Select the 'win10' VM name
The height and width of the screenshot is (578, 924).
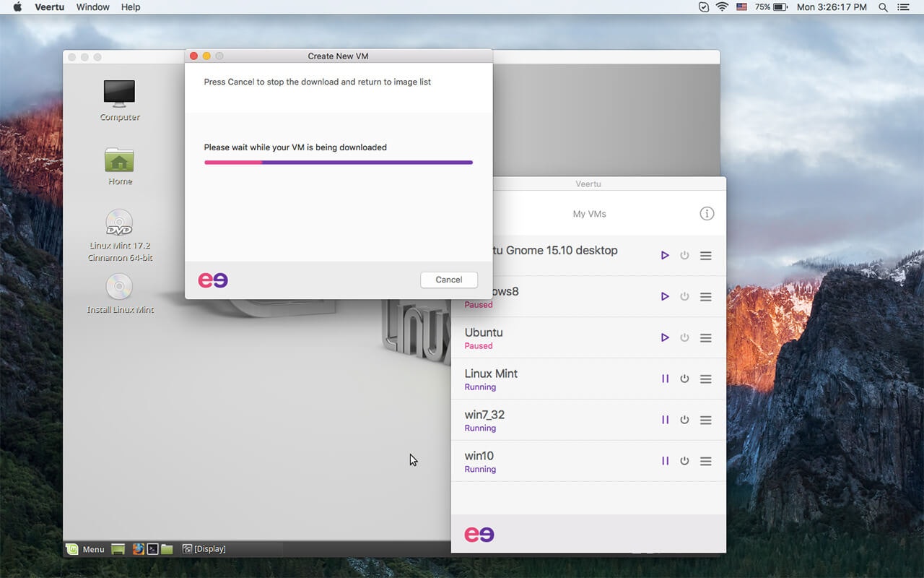tap(479, 456)
